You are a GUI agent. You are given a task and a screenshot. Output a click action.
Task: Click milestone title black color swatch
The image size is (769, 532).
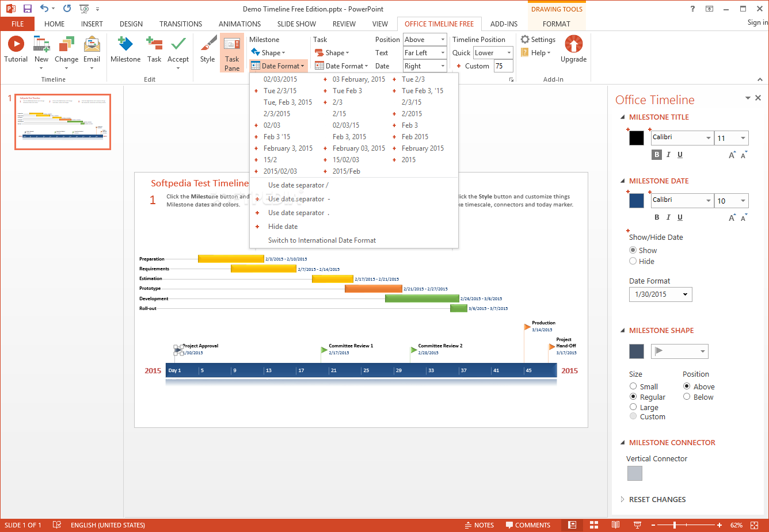636,138
